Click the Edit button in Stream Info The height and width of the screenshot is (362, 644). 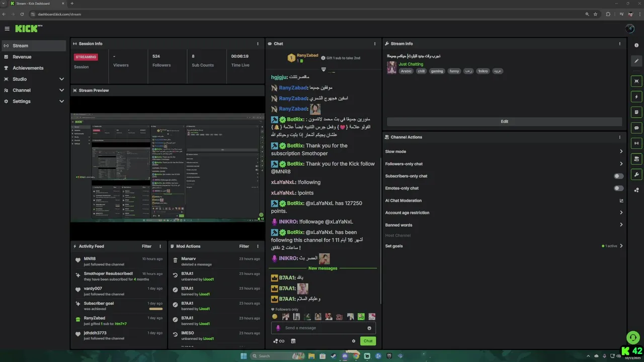pyautogui.click(x=504, y=121)
